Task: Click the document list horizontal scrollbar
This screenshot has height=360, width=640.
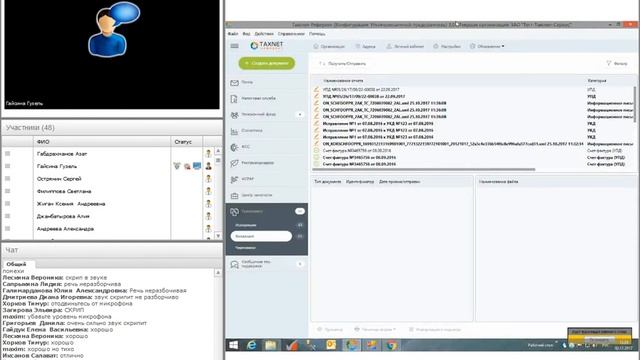Action: click(x=424, y=169)
